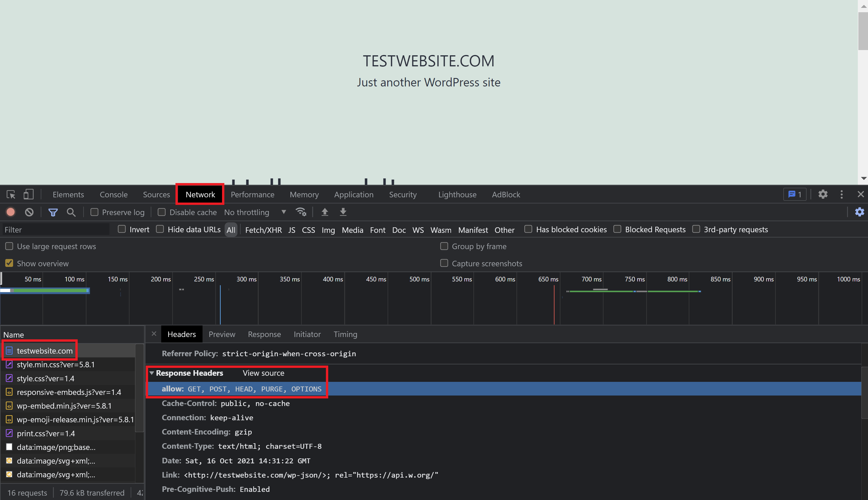Click the page scrollbar down arrow
The width and height of the screenshot is (868, 500).
pos(863,178)
